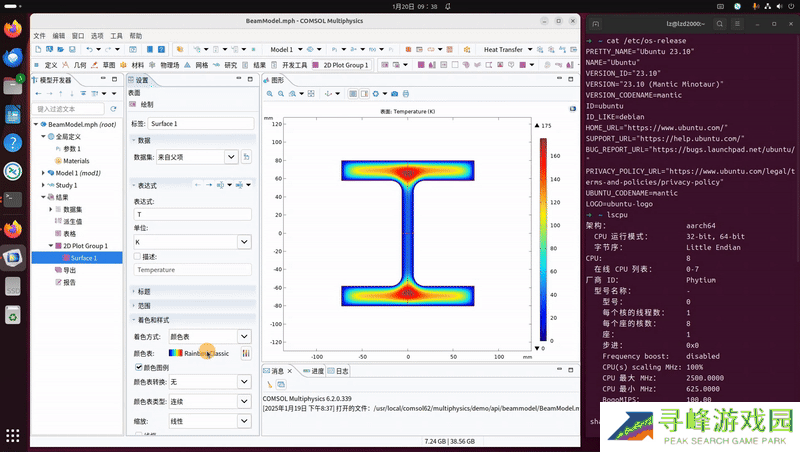Click the Zoom Out icon in graphics toolbar
The image size is (800, 452).
point(281,94)
